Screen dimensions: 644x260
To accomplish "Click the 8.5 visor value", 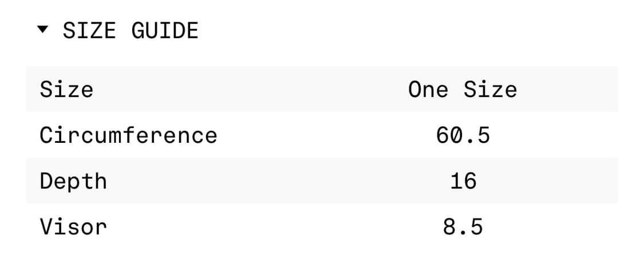I will pyautogui.click(x=463, y=227).
